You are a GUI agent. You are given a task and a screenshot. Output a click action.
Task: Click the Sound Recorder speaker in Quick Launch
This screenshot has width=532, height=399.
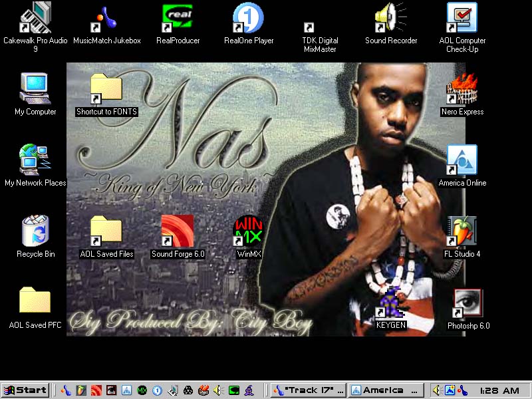[218, 390]
